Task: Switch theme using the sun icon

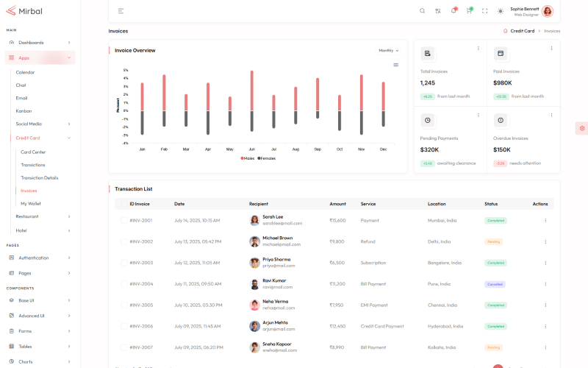Action: click(501, 11)
